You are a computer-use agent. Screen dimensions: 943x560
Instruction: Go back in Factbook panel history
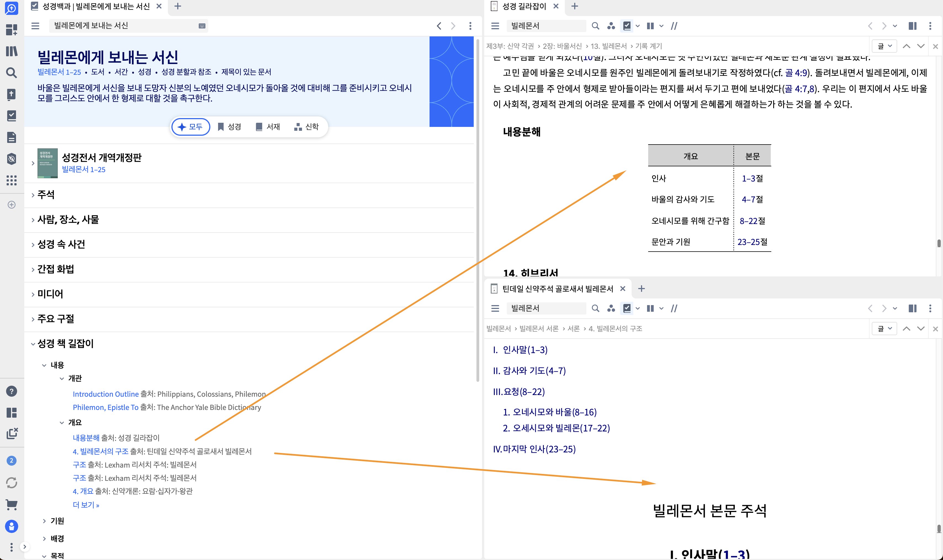[439, 26]
